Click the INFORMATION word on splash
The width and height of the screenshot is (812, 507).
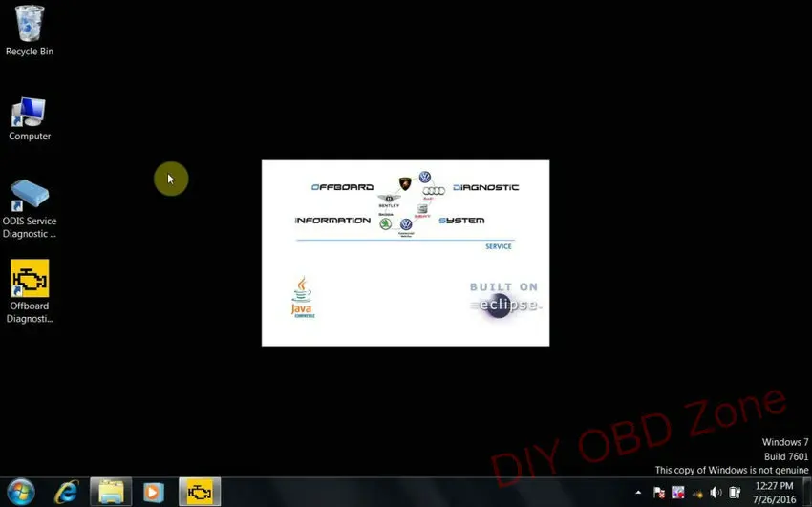[x=333, y=221]
